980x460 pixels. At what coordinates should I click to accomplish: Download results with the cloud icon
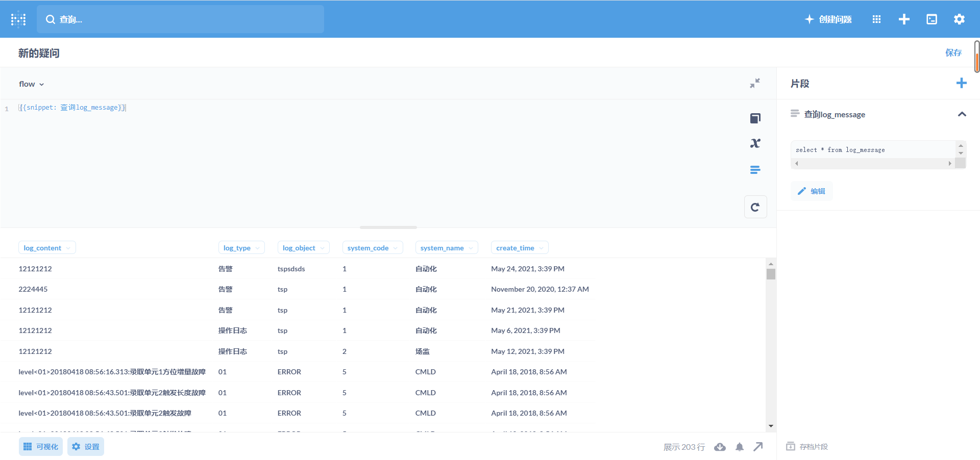click(x=720, y=447)
